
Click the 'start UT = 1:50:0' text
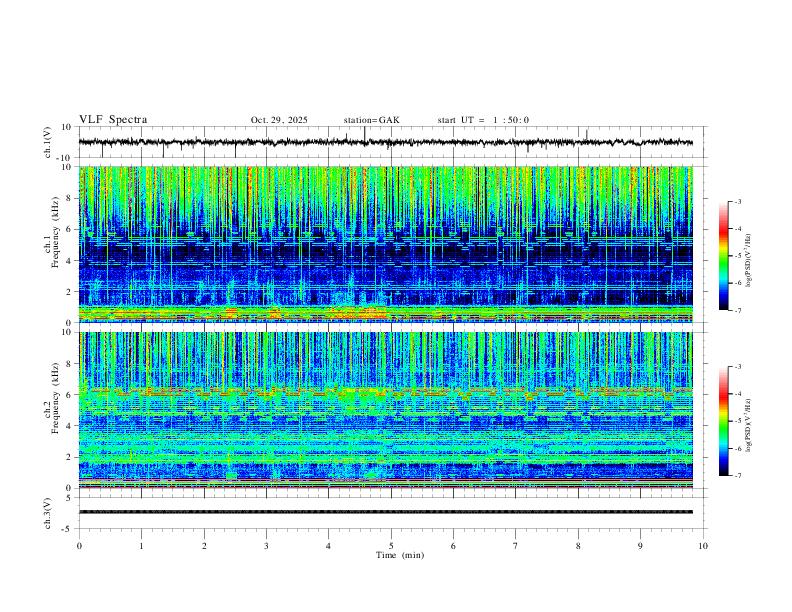click(483, 120)
